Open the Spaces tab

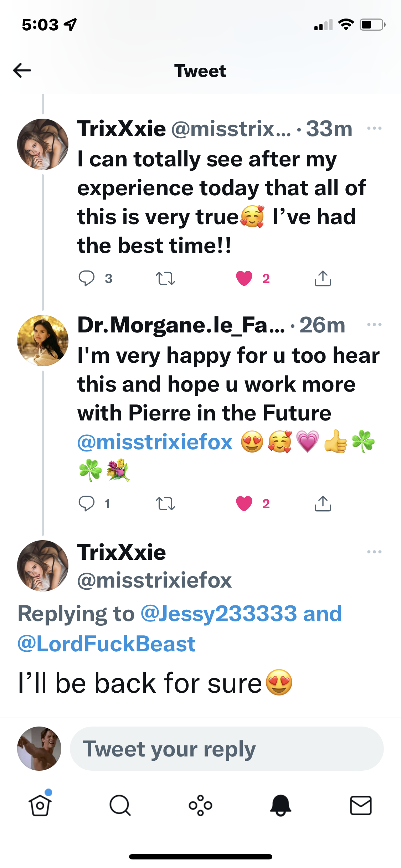(201, 805)
